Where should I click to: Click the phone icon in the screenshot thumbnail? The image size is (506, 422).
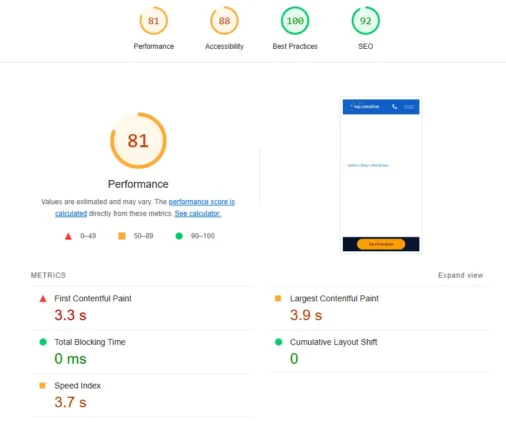click(395, 107)
